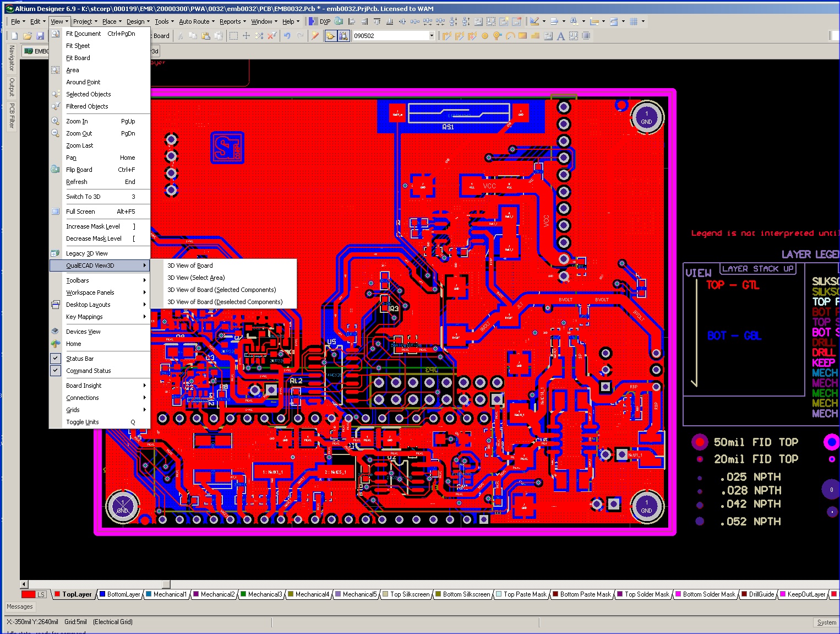Choose Toggle Units from View menu

click(x=100, y=422)
